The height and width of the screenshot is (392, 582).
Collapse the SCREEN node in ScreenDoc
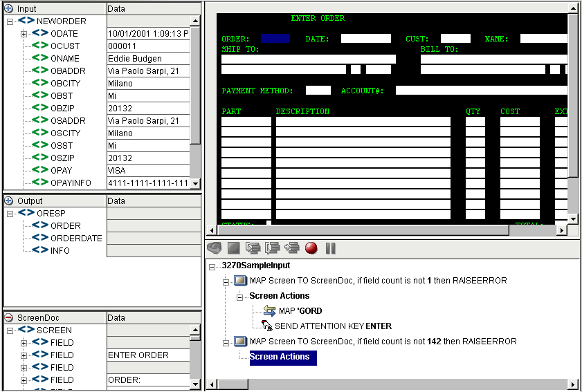click(10, 330)
